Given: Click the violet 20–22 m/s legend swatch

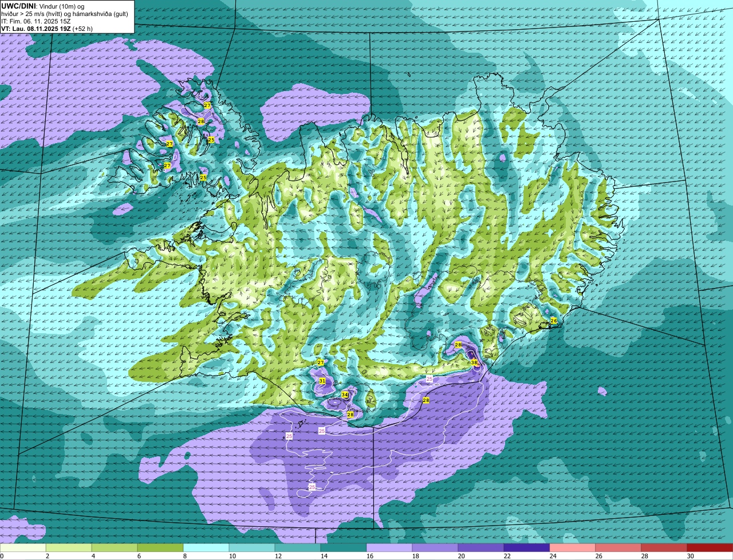Looking at the screenshot, I should (x=481, y=548).
